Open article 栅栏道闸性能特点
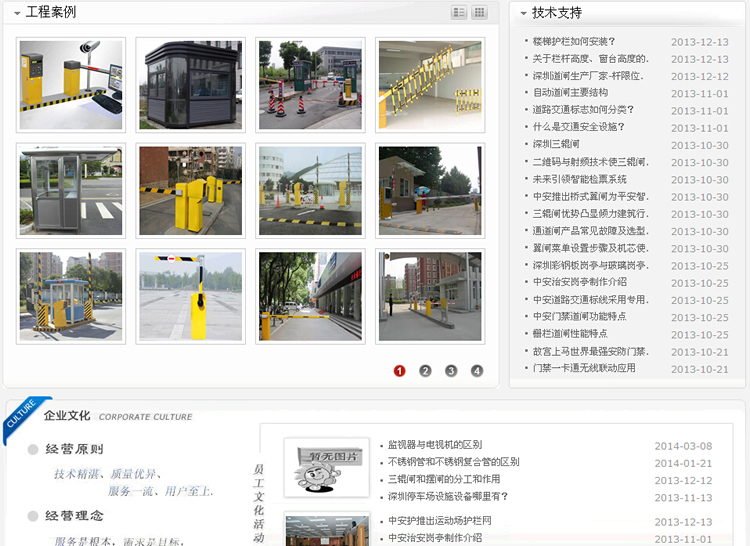 [x=570, y=334]
